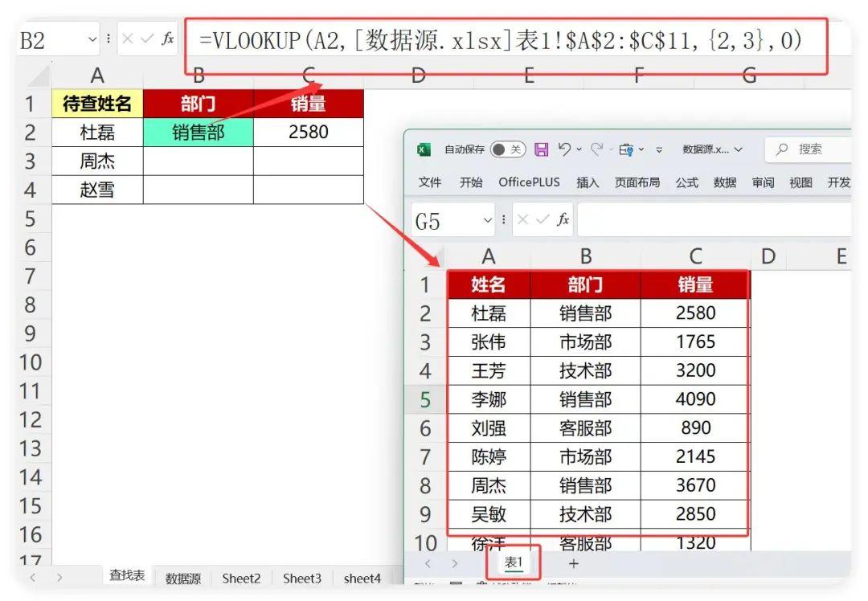Click the Undo arrow icon
The height and width of the screenshot is (601, 868).
pyautogui.click(x=565, y=149)
